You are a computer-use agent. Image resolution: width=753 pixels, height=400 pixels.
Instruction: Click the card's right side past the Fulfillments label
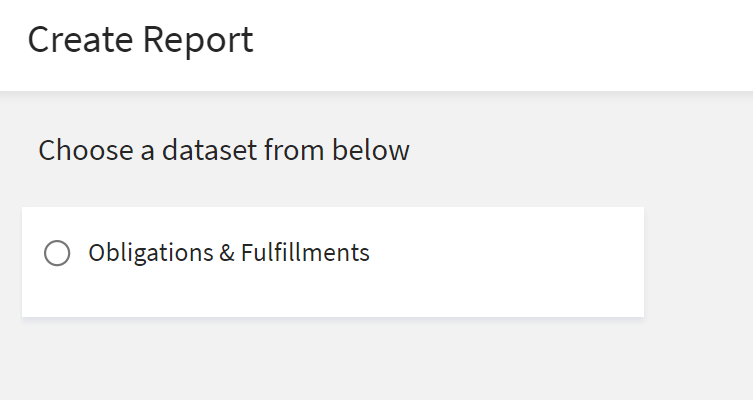click(520, 254)
